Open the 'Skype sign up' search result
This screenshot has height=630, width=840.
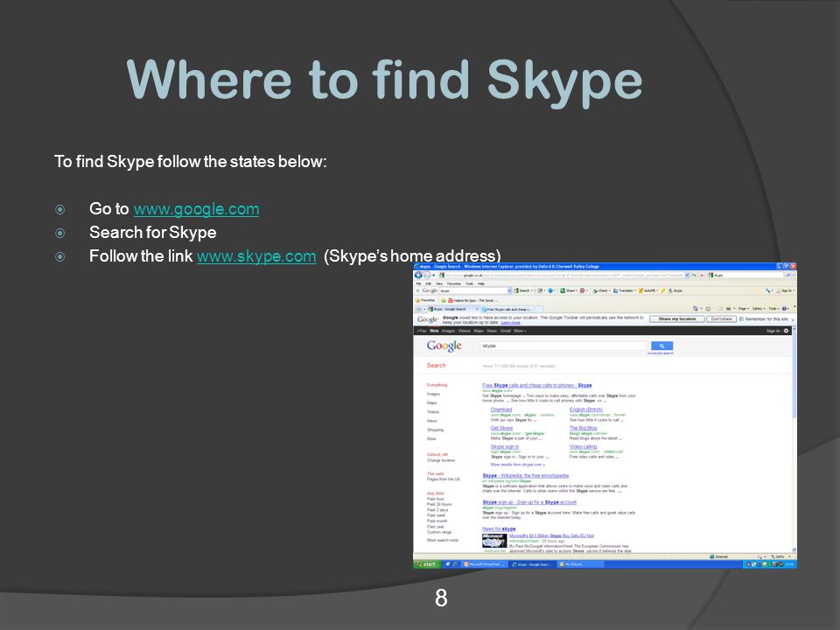click(529, 502)
